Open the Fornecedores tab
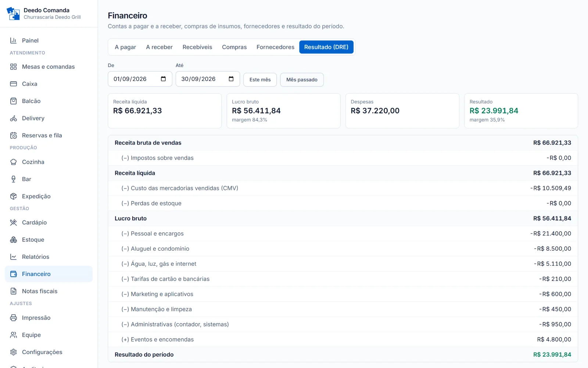The width and height of the screenshot is (588, 368). 275,47
